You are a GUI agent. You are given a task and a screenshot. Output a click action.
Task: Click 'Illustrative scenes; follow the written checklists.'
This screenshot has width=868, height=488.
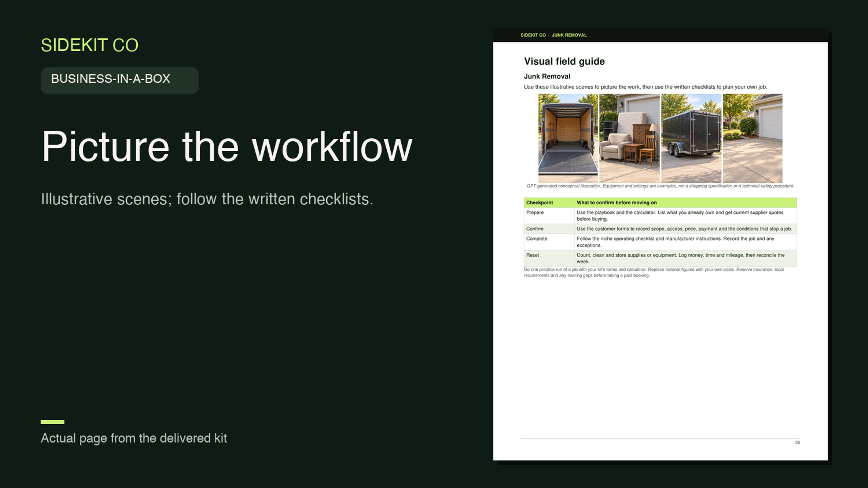[207, 199]
